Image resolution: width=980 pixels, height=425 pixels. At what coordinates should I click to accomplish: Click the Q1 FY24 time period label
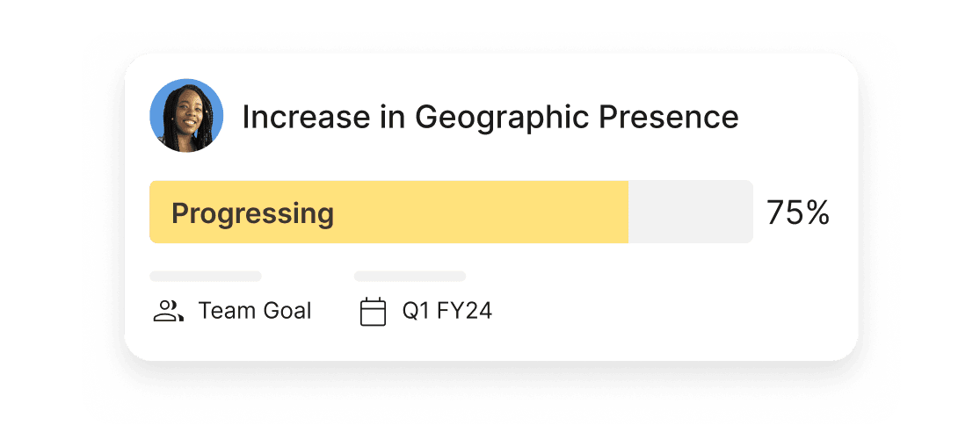pos(446,311)
